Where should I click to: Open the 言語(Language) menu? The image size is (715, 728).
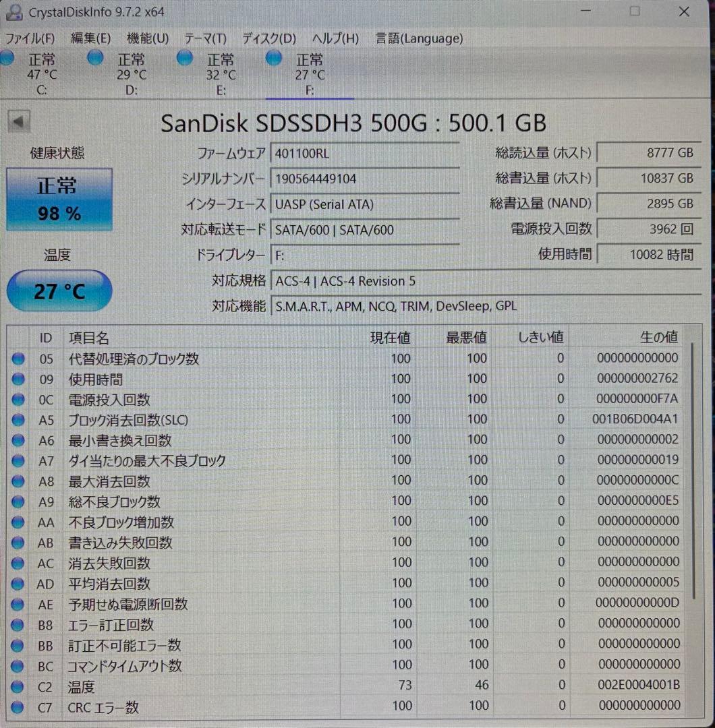tap(419, 38)
